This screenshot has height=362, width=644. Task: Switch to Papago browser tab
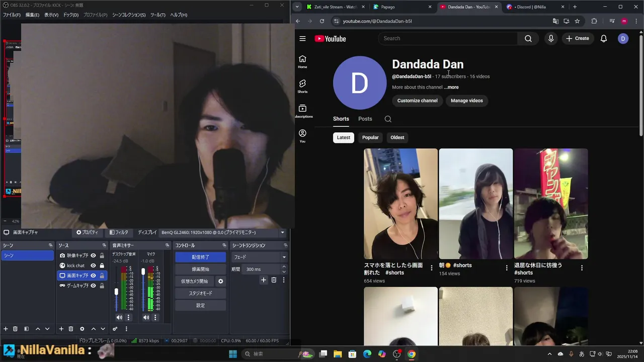(x=402, y=7)
